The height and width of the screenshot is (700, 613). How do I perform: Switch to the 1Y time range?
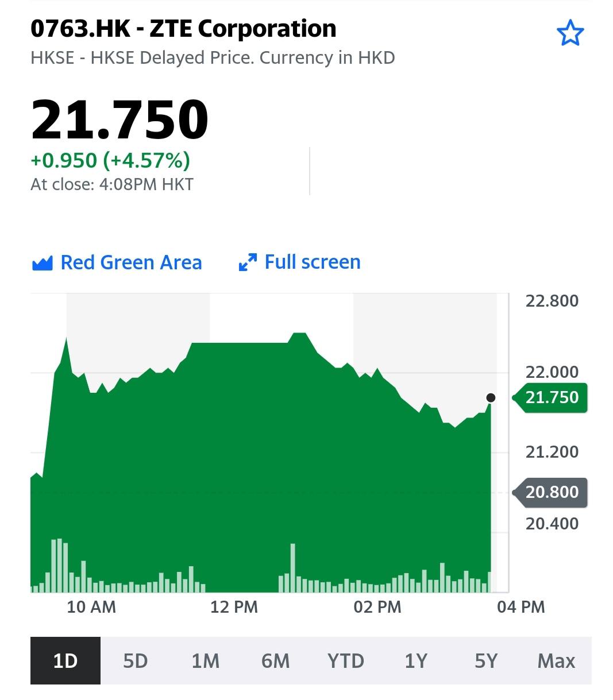pos(416,660)
